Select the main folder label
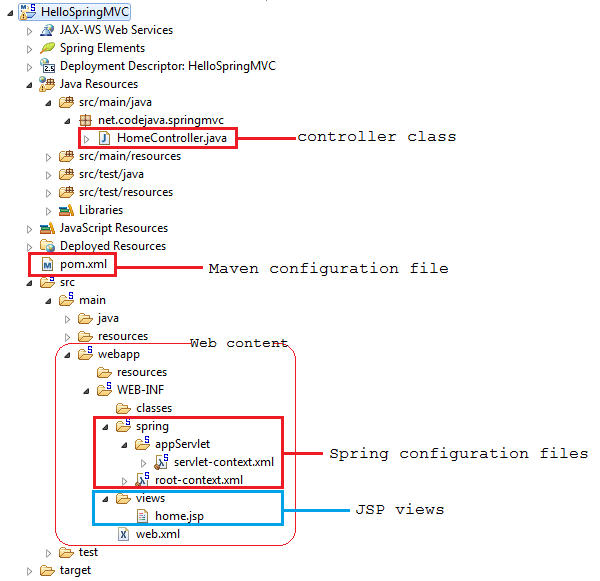 coord(92,300)
